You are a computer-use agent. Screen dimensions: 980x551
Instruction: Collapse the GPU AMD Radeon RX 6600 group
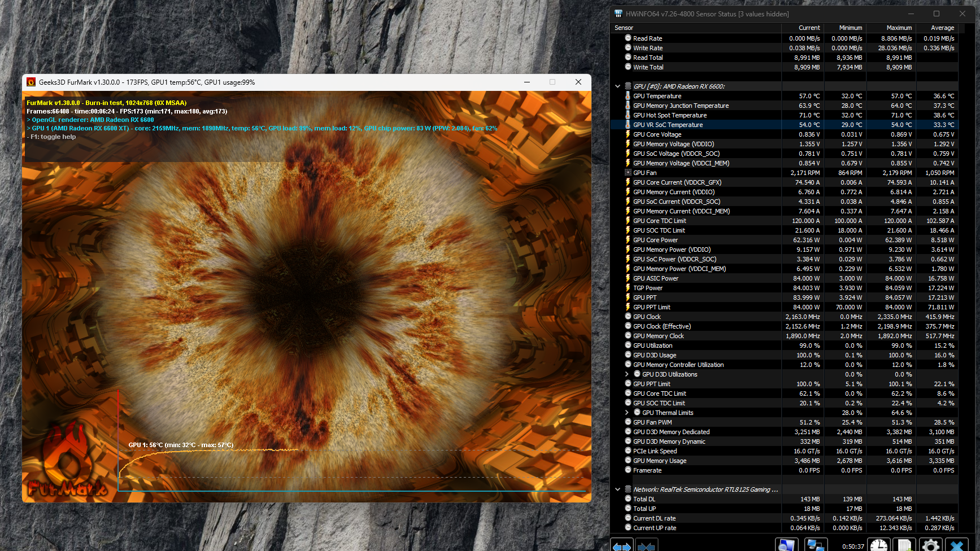(617, 86)
